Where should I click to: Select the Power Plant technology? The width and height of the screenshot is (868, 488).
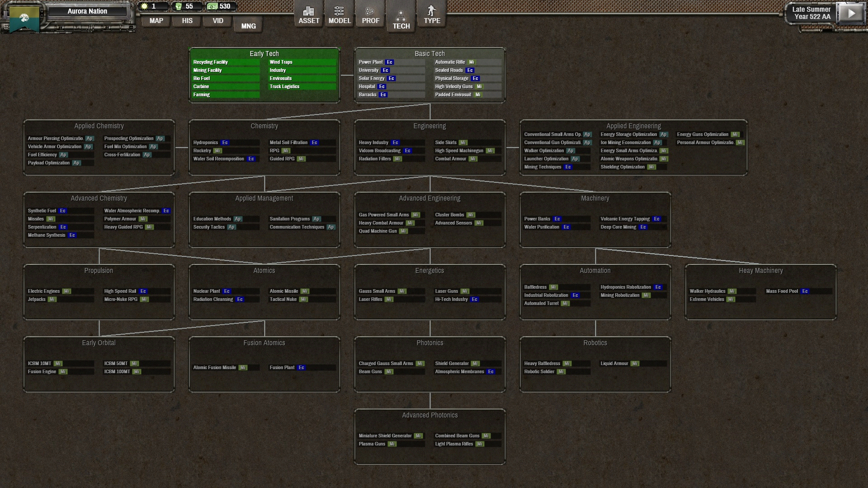pos(371,62)
